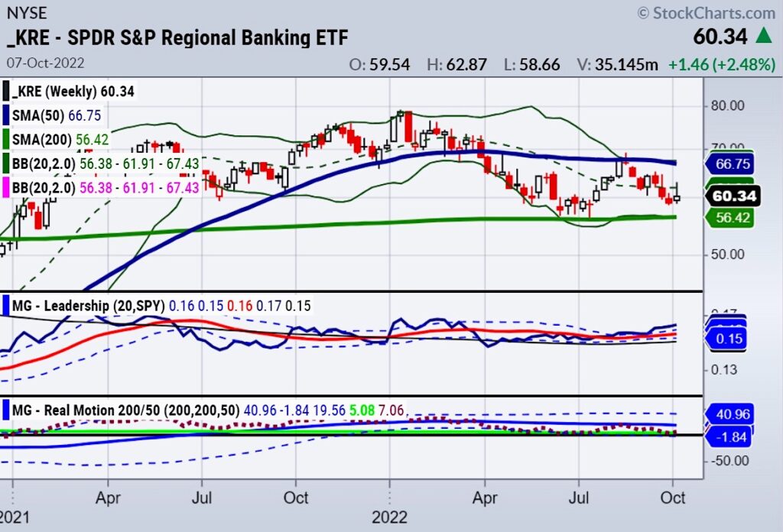Image resolution: width=783 pixels, height=532 pixels.
Task: Click the high value H: 62.87
Action: click(x=457, y=64)
